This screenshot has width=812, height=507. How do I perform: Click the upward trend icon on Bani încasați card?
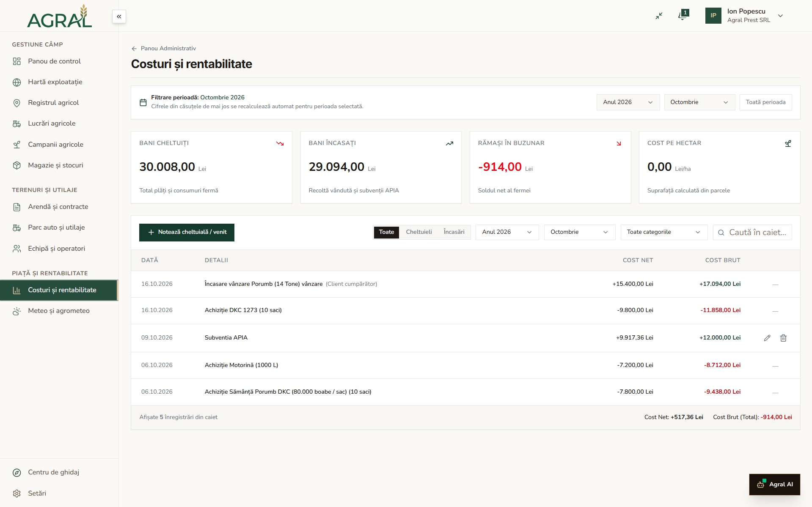(449, 143)
